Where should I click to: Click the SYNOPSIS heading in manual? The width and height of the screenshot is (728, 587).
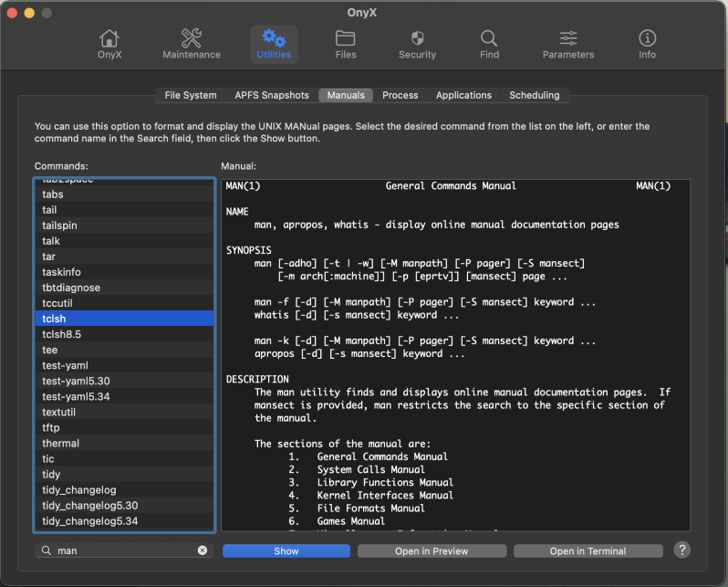click(x=248, y=250)
